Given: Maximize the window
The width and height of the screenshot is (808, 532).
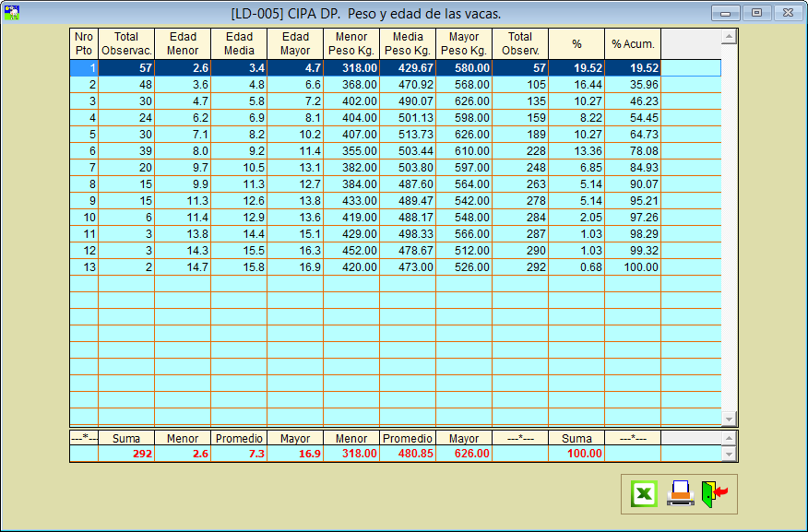Looking at the screenshot, I should 756,13.
